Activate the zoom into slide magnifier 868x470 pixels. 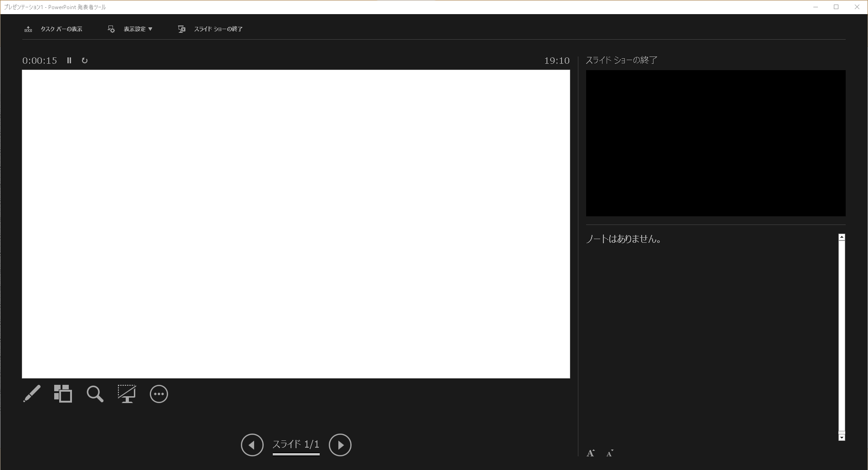click(95, 394)
